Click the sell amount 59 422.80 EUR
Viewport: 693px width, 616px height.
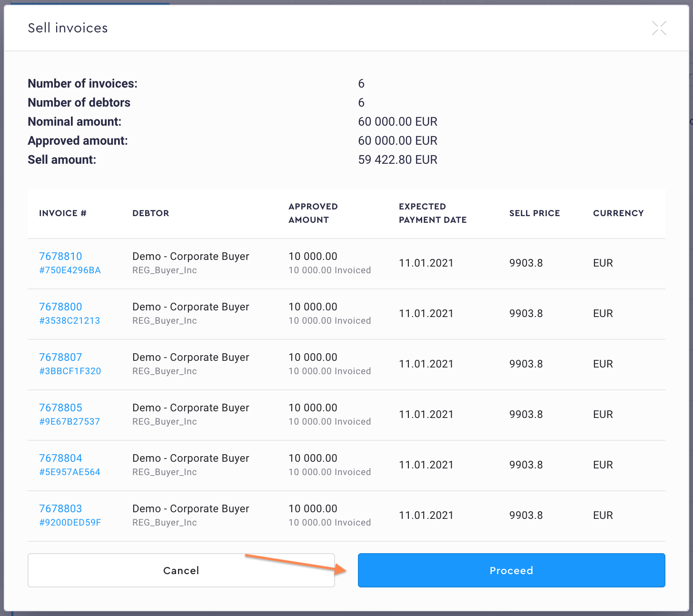397,160
